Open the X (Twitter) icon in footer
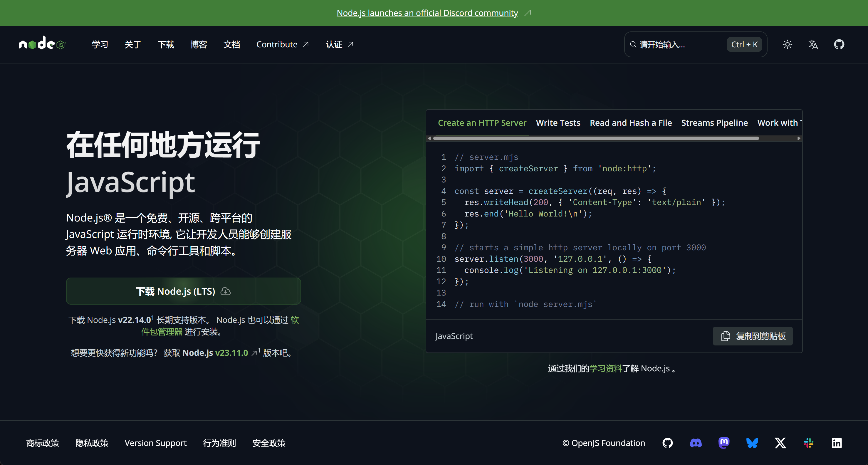This screenshot has height=465, width=868. pyautogui.click(x=780, y=443)
